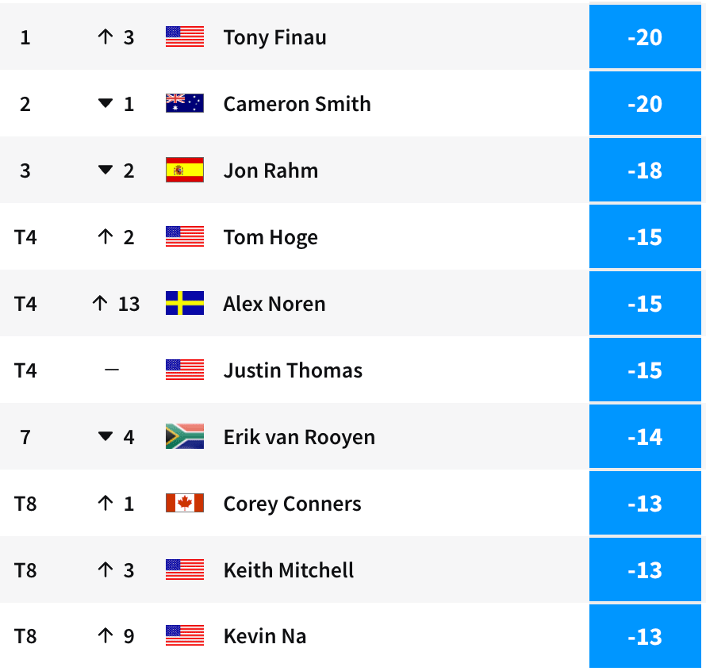Click the Canadian flag beside Corey Conners
706x672 pixels.
185,503
